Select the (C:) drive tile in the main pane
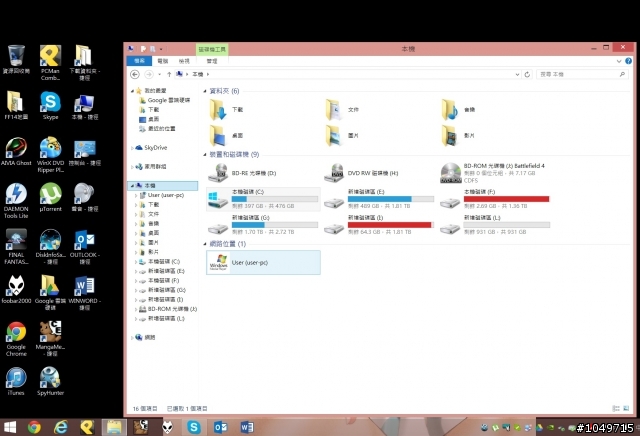The image size is (640, 436). click(x=263, y=199)
